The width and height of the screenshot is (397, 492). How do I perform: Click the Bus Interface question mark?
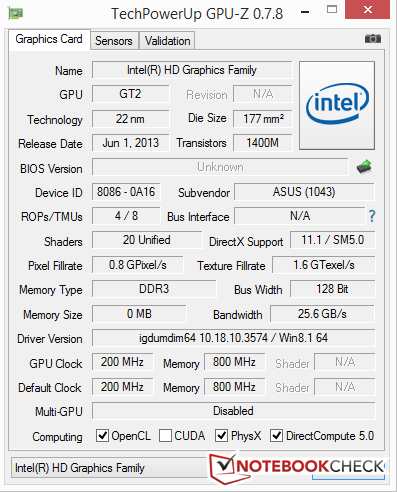point(372,216)
